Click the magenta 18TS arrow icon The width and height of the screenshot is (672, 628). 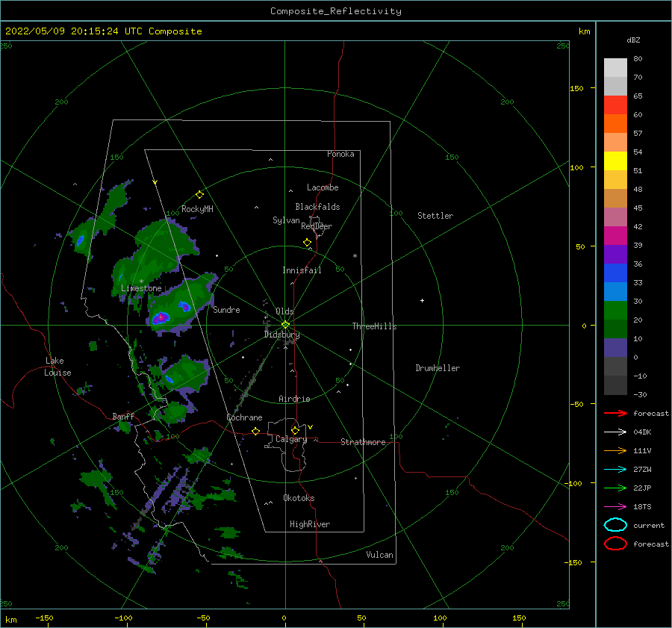(x=615, y=507)
